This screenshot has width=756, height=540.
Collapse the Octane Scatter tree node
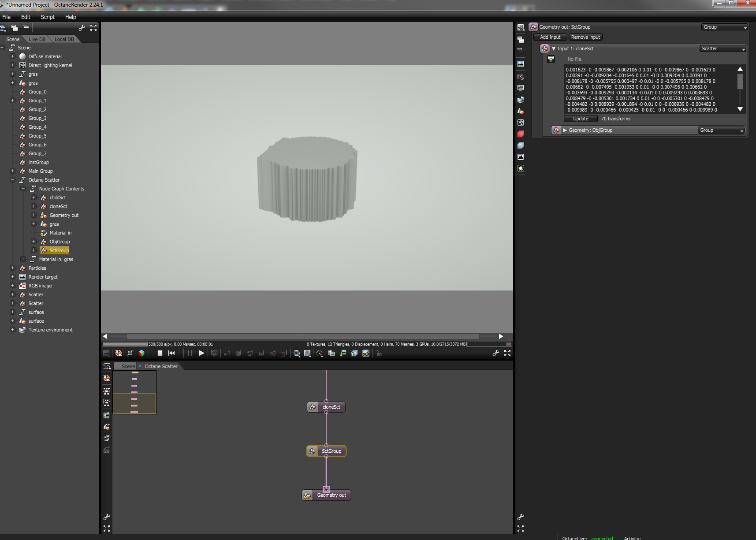[x=12, y=180]
